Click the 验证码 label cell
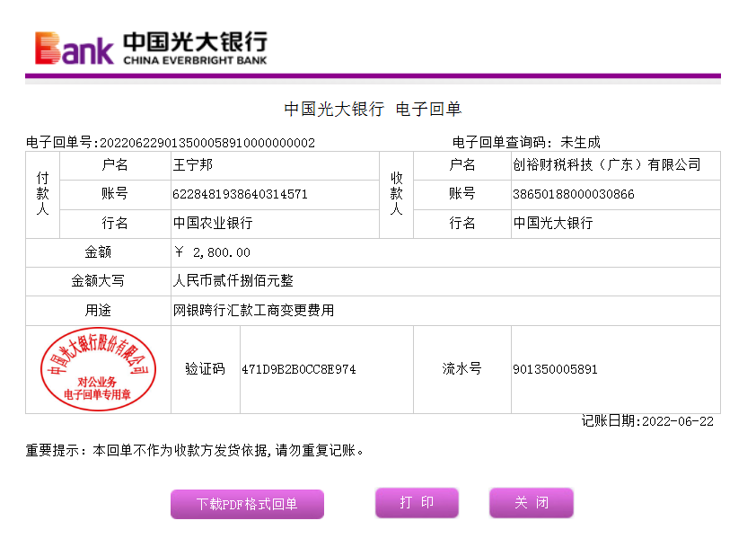This screenshot has height=556, width=756. pos(206,369)
